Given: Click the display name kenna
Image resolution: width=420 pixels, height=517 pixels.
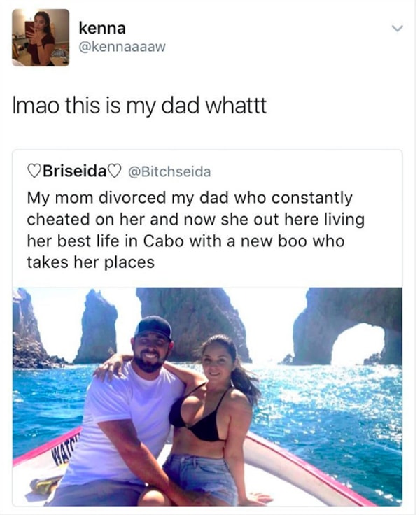Looking at the screenshot, I should [102, 29].
